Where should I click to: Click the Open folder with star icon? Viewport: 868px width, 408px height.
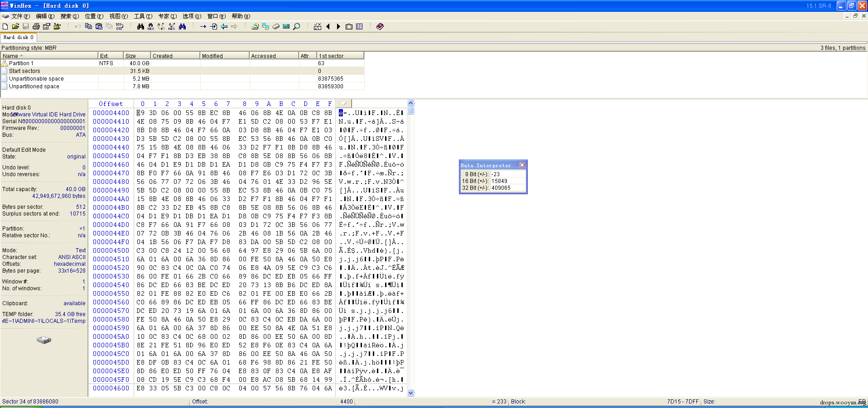(57, 27)
